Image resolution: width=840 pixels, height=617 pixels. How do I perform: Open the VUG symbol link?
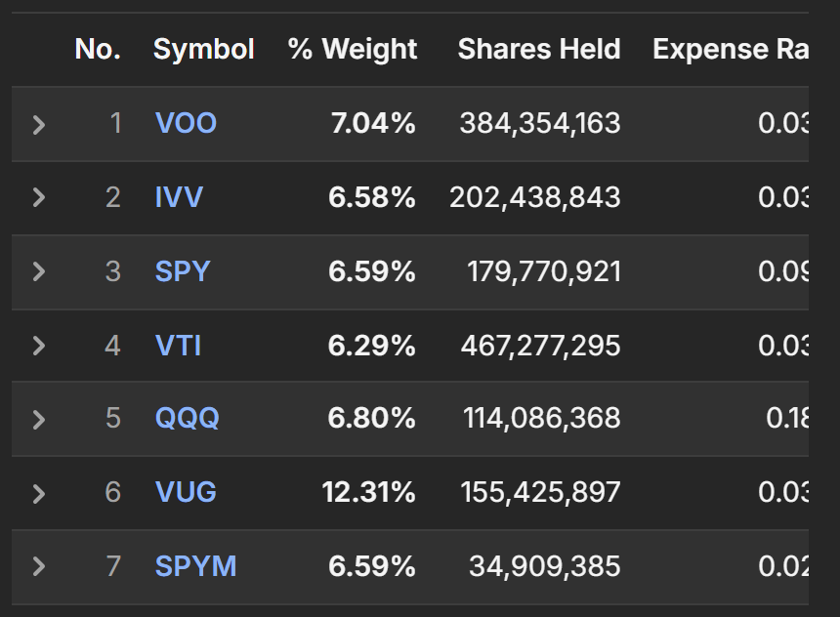(186, 492)
